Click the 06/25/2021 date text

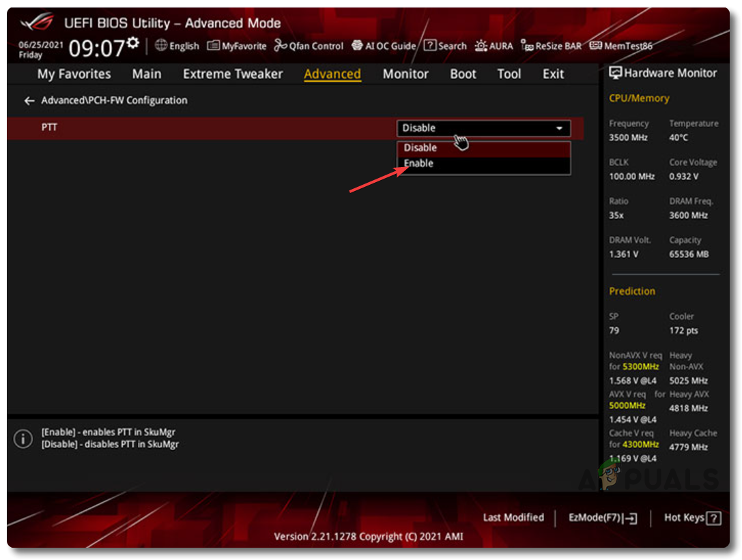tap(41, 45)
